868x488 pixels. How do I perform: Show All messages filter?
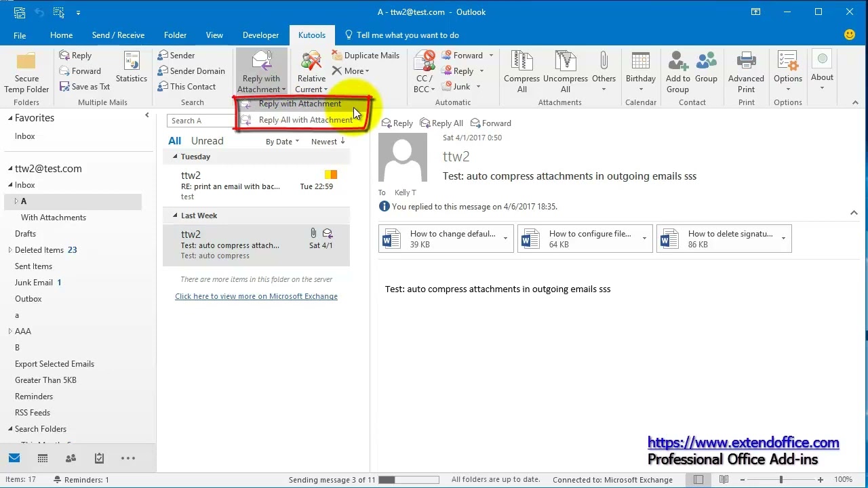point(175,141)
